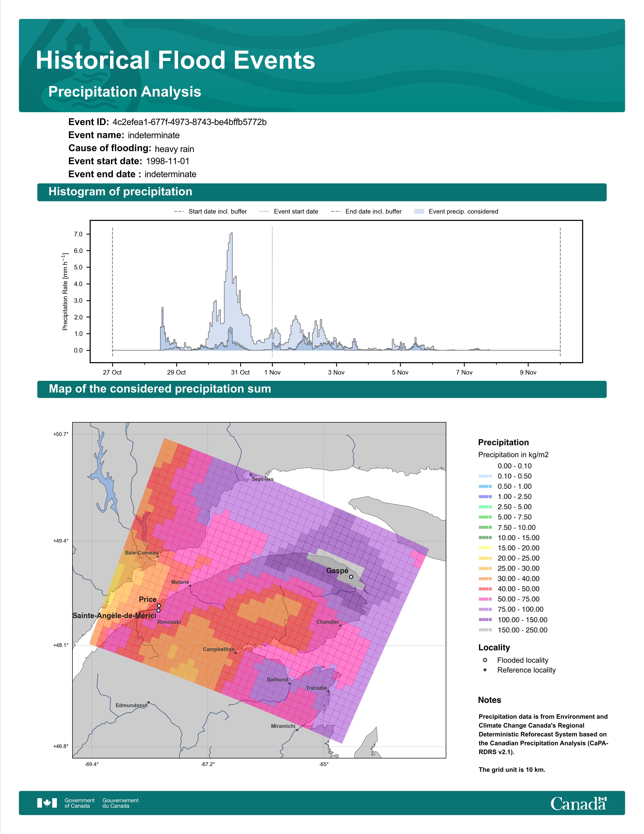Click the Start date incl. buffer legend entry
Viewport: 644px width, 834px height.
coord(211,212)
